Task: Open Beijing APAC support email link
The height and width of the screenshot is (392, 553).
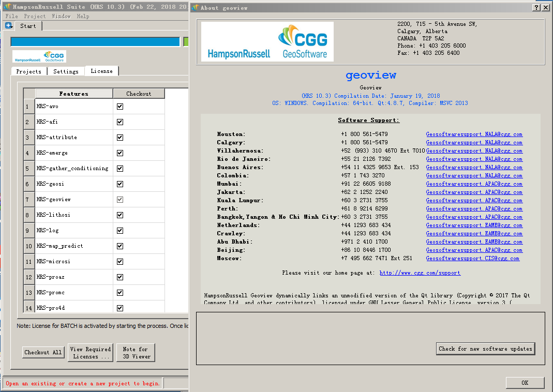Action: point(474,250)
